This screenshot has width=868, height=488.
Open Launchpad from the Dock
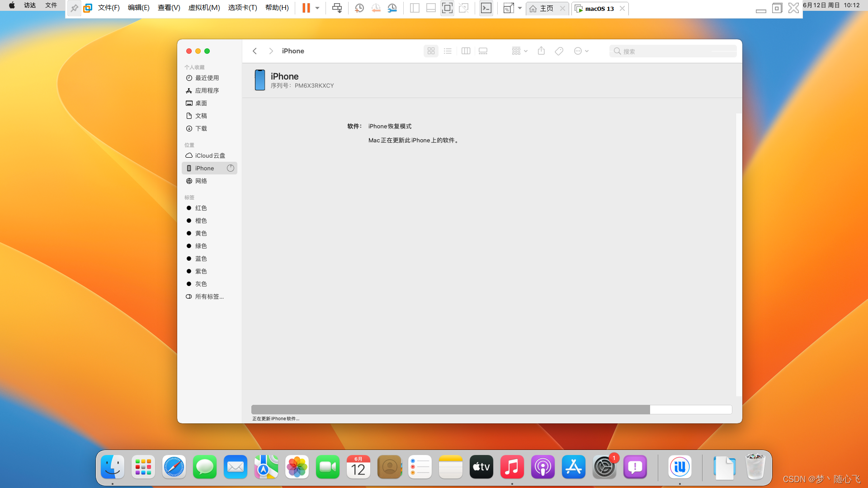pyautogui.click(x=143, y=467)
